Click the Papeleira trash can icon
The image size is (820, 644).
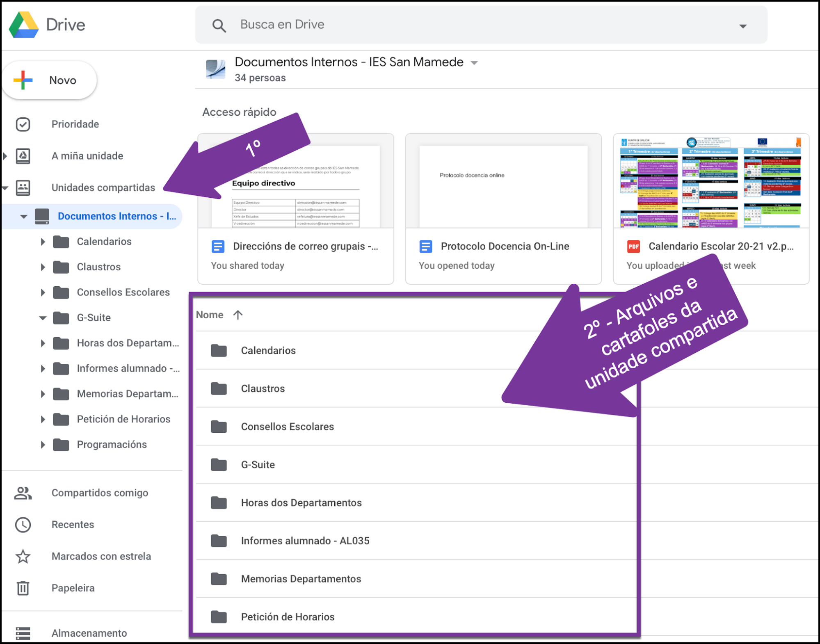click(x=23, y=588)
